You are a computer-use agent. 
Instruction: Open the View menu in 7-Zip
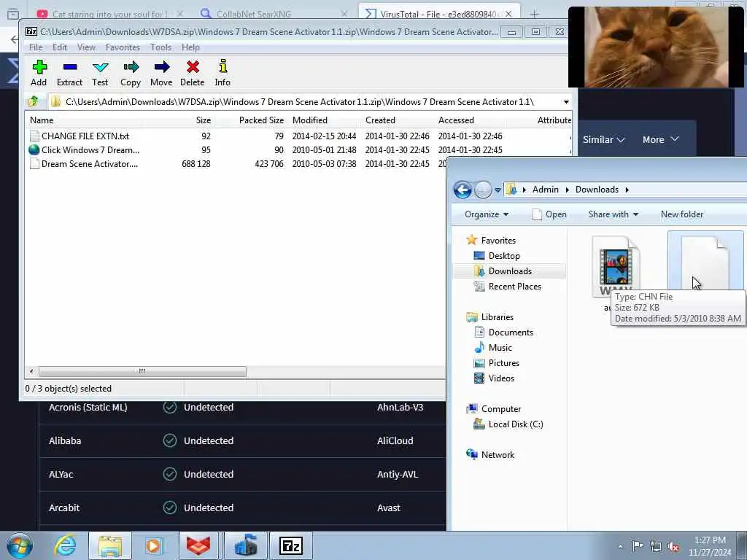pyautogui.click(x=86, y=47)
